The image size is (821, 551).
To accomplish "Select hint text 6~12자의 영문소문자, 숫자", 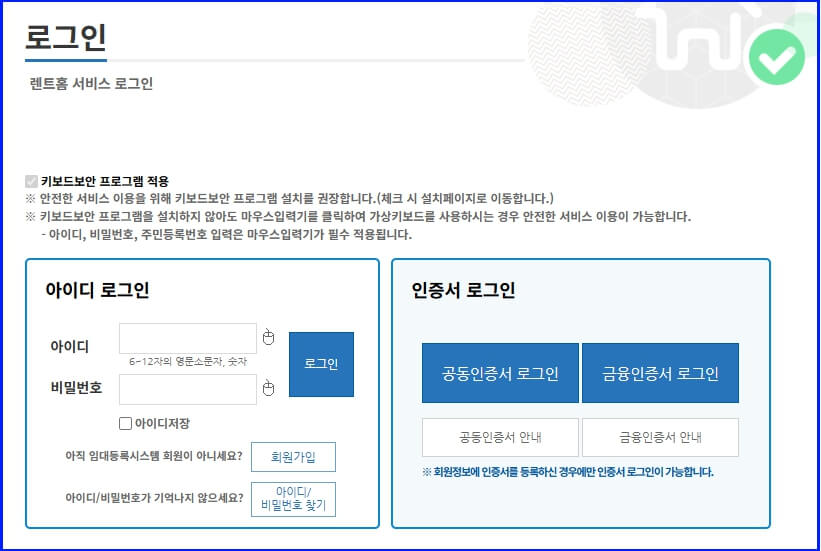I will point(187,361).
